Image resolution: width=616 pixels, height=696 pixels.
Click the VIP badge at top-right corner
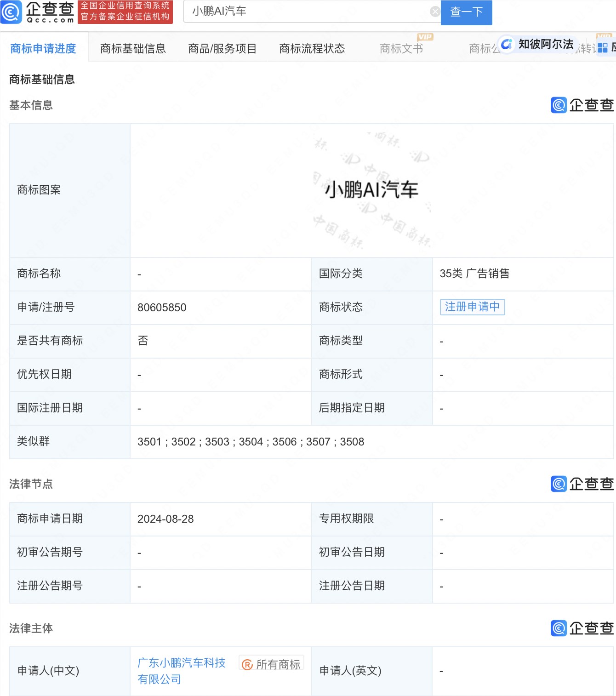tap(604, 34)
